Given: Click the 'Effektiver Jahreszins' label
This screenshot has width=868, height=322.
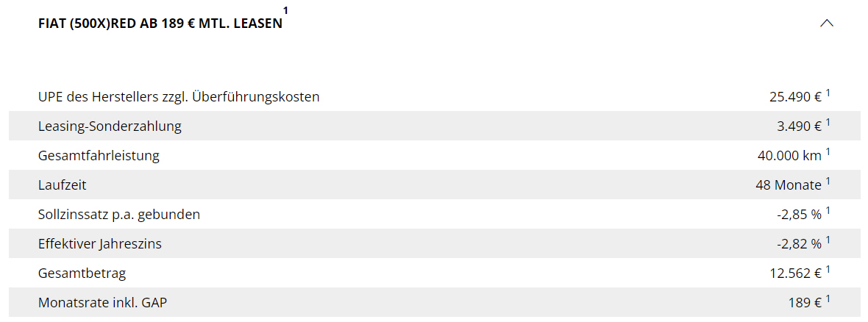Looking at the screenshot, I should (100, 244).
